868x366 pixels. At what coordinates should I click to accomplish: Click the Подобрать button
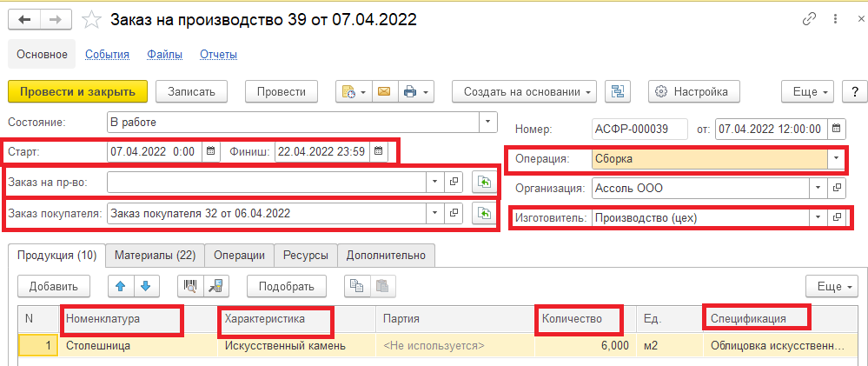pos(286,286)
